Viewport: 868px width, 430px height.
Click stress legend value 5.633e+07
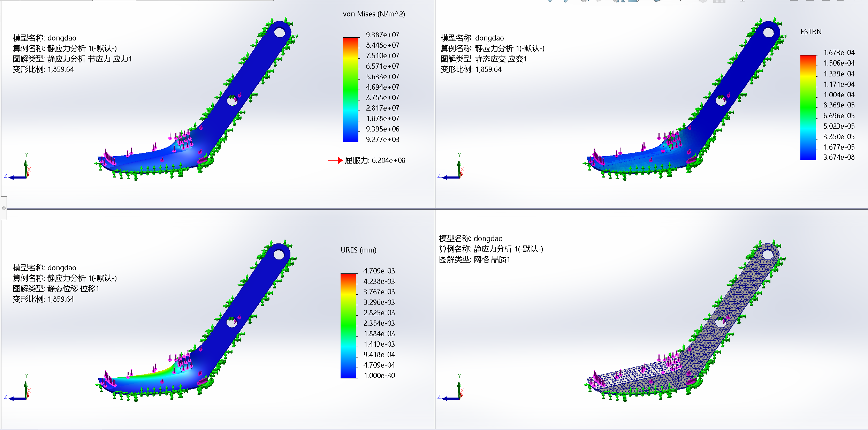(x=382, y=77)
